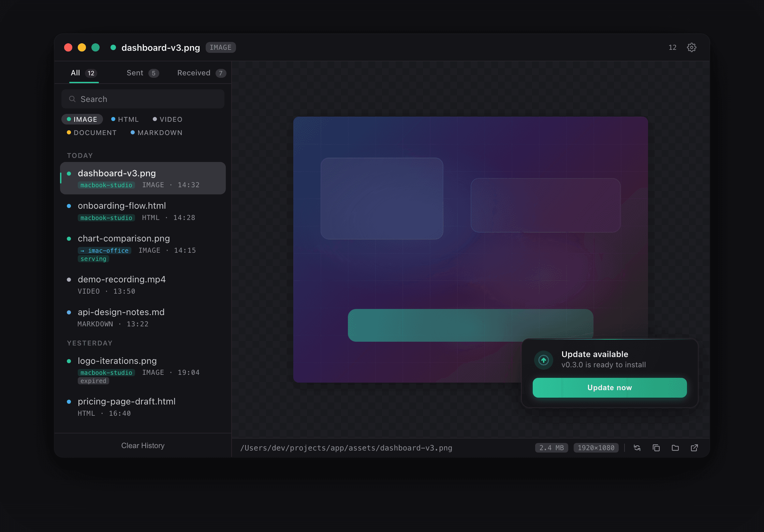Click the dashboard-v3.png title in header
The height and width of the screenshot is (532, 764).
pyautogui.click(x=161, y=47)
